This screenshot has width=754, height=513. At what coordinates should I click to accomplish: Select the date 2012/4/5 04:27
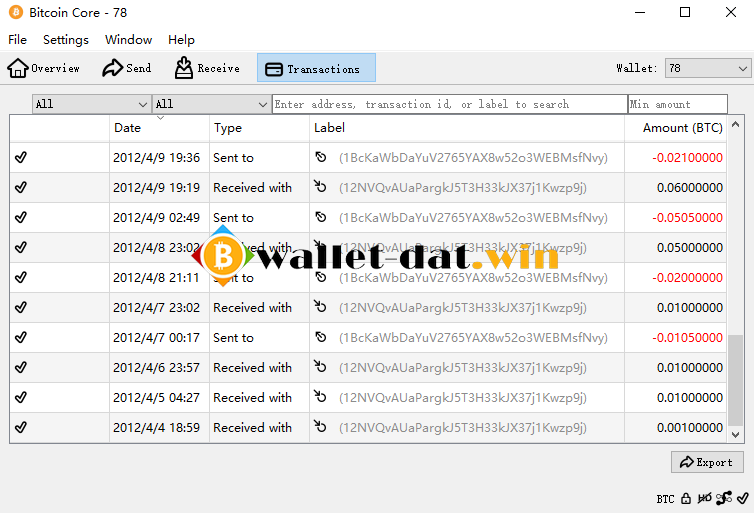tap(156, 398)
